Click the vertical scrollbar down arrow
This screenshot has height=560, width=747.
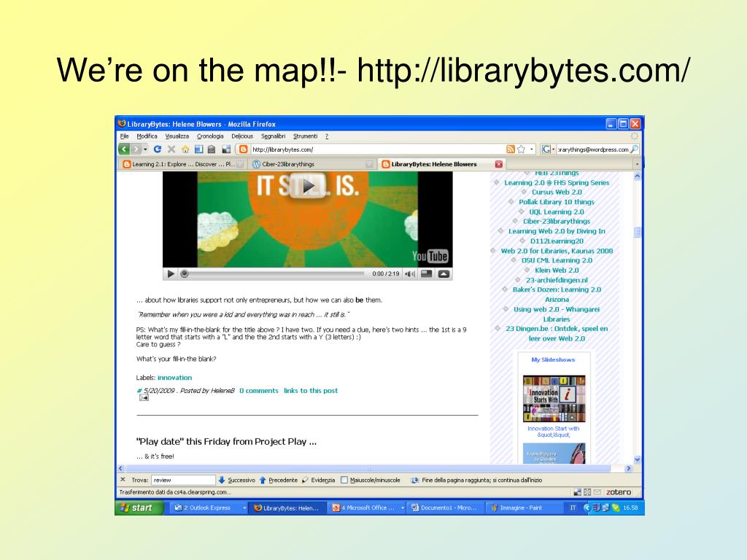[638, 460]
